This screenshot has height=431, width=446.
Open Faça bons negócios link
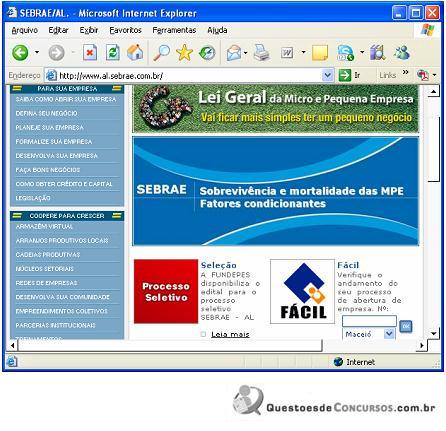(48, 170)
